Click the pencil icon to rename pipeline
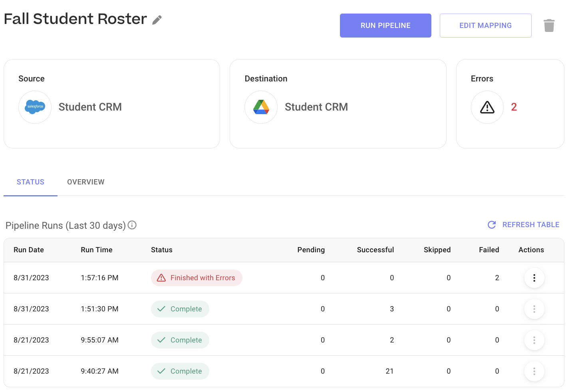The width and height of the screenshot is (568, 392). [x=157, y=20]
